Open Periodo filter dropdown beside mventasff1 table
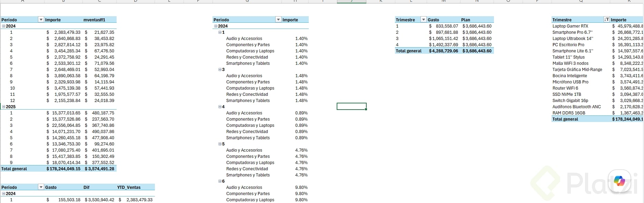Image resolution: width=644 pixels, height=203 pixels. click(x=41, y=20)
